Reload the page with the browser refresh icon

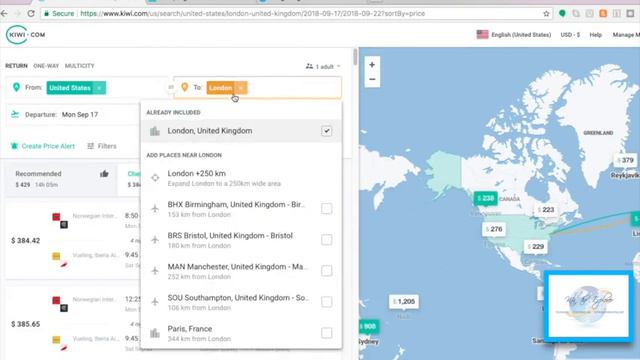pyautogui.click(x=31, y=13)
